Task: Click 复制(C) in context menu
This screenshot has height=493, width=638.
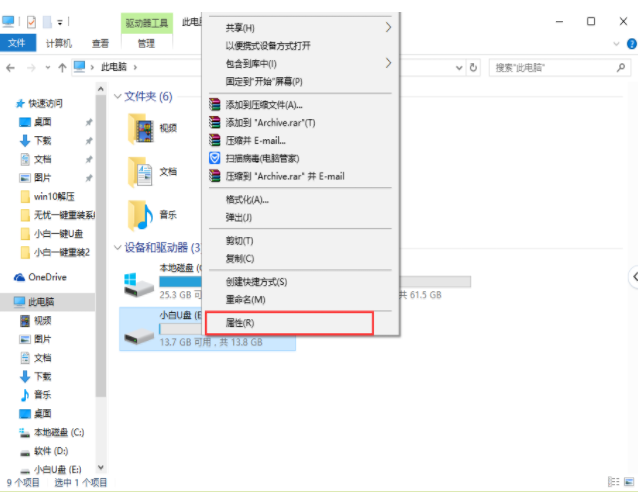Action: (240, 259)
